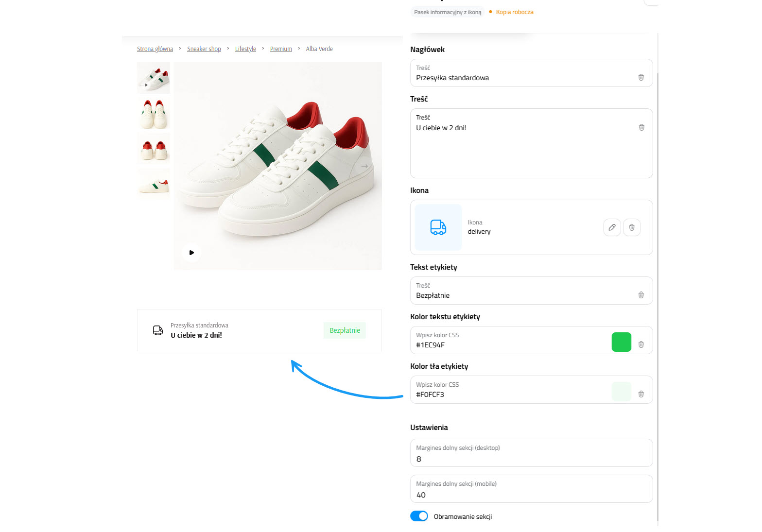Go to Premium breadcrumb category

tap(281, 49)
